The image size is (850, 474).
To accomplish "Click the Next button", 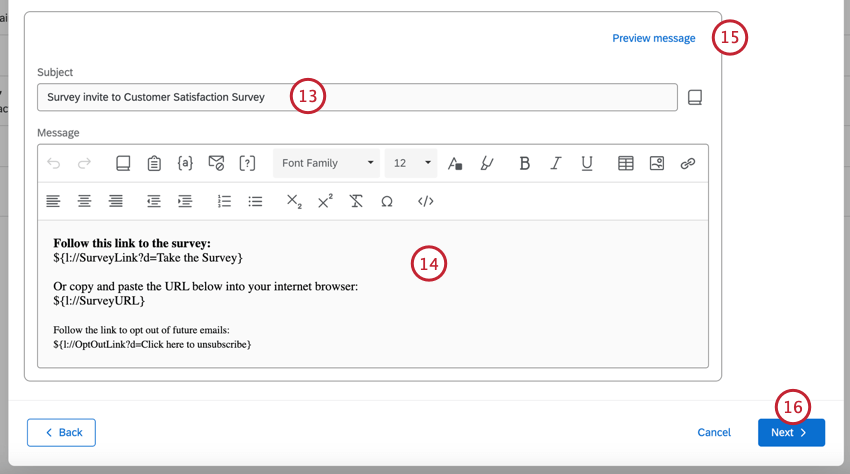I will tap(791, 432).
